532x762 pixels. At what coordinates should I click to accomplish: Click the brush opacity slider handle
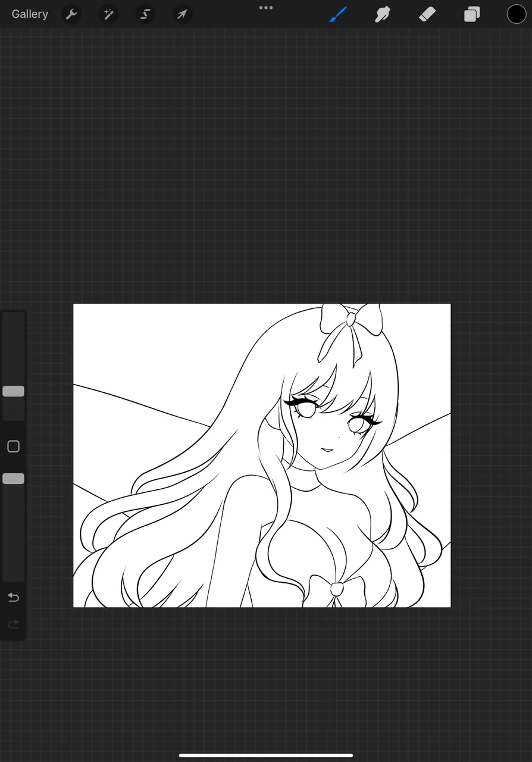click(x=13, y=479)
